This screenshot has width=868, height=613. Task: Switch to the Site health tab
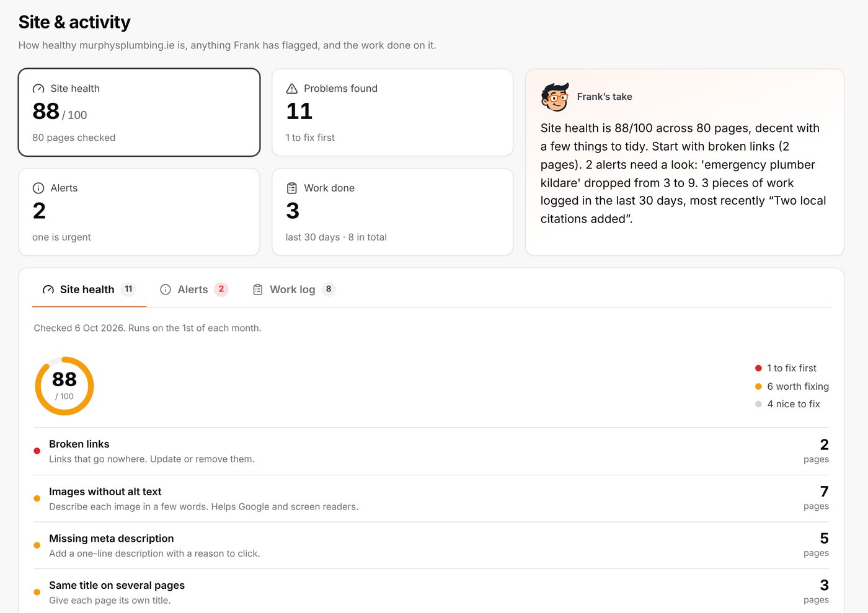[x=89, y=289]
